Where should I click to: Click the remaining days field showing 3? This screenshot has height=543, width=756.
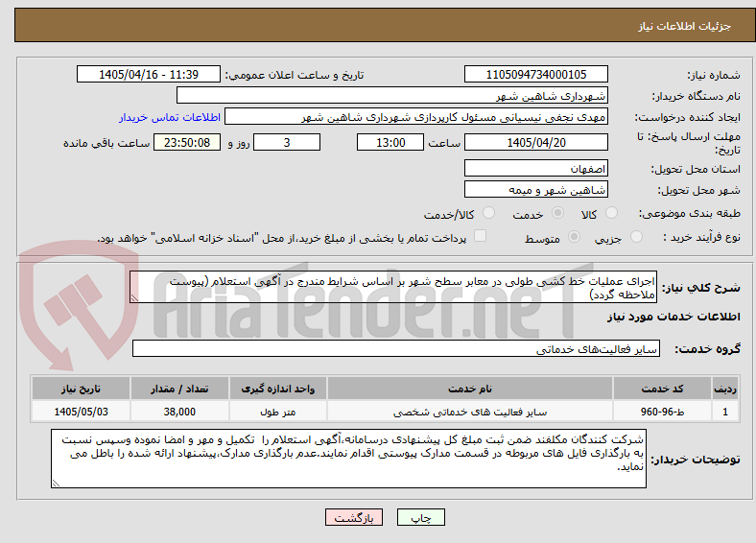[287, 143]
